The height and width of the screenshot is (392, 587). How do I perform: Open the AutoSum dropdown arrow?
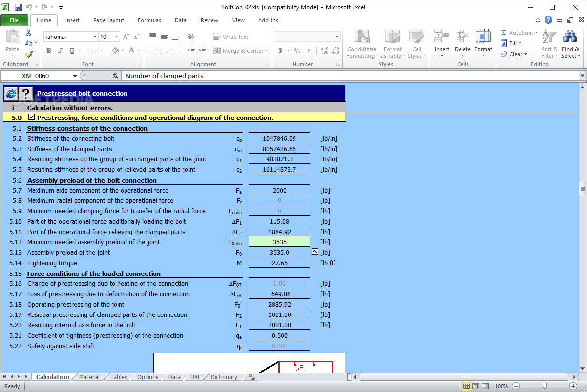pos(537,33)
